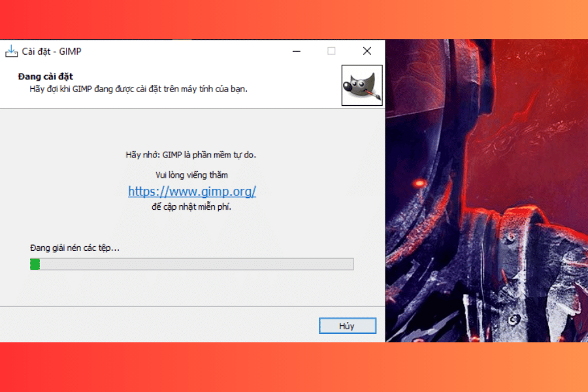Minimize the GIMP setup window
The width and height of the screenshot is (588, 392).
tap(296, 51)
